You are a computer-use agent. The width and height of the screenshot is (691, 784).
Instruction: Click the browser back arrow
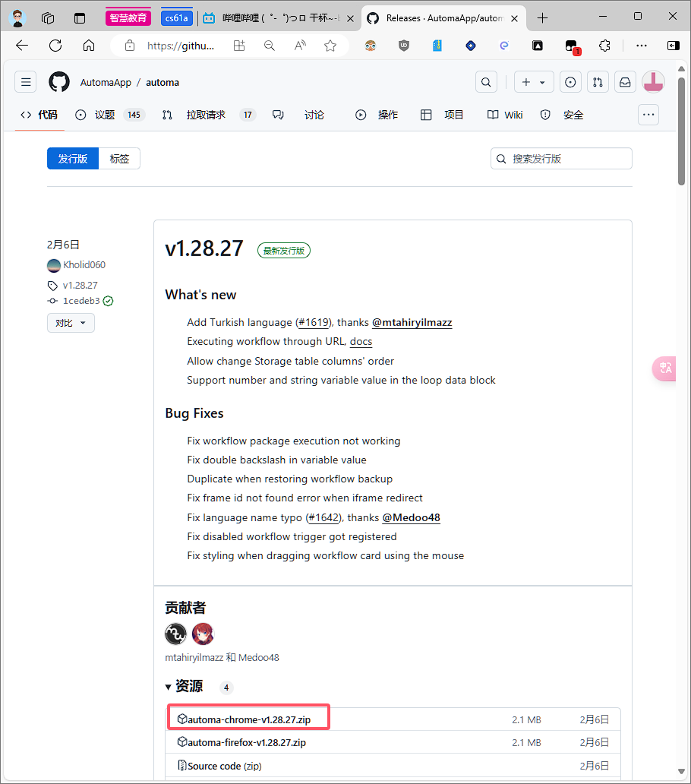point(22,46)
